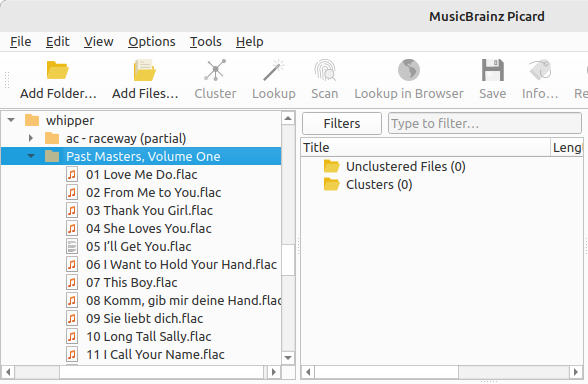Screen dimensions: 588x384
Task: Select 09 Sie liebt dich.flac
Action: tap(145, 318)
